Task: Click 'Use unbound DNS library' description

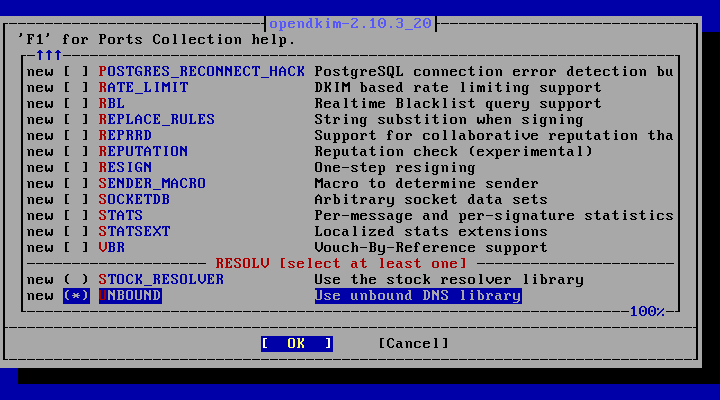Action: point(418,296)
